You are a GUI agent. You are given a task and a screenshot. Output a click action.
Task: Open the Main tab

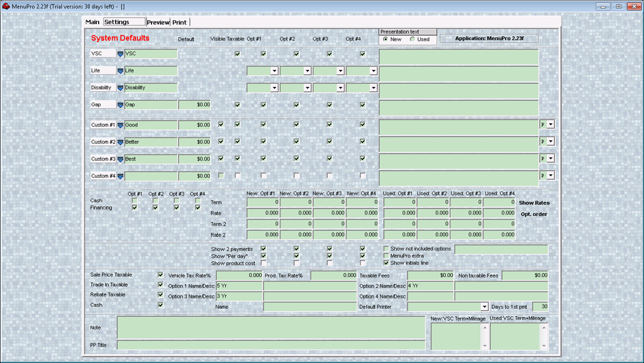(x=92, y=22)
